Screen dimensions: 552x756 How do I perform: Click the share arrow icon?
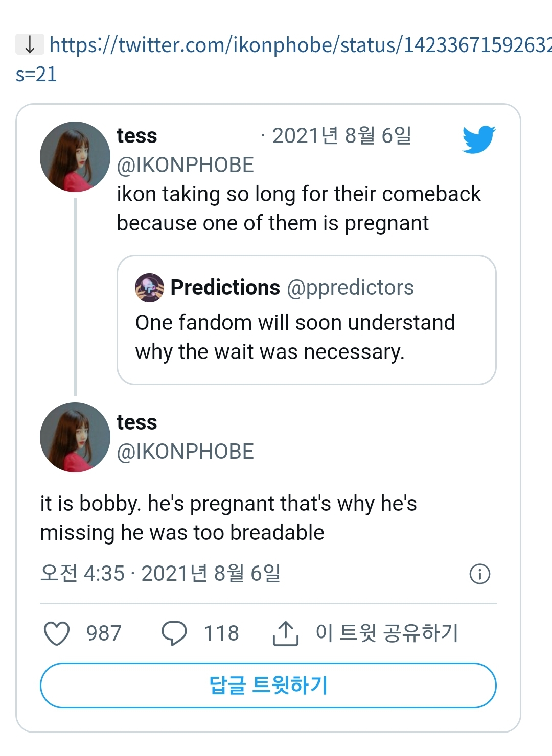point(285,633)
